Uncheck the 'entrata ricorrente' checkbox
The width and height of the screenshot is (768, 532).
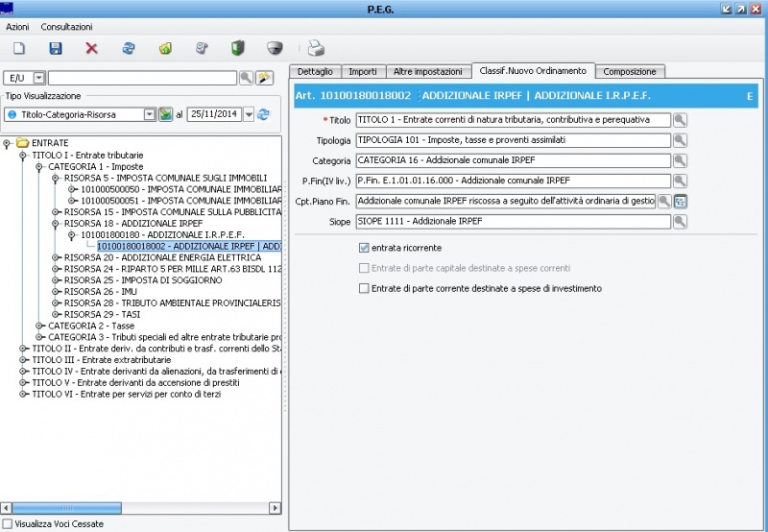364,248
